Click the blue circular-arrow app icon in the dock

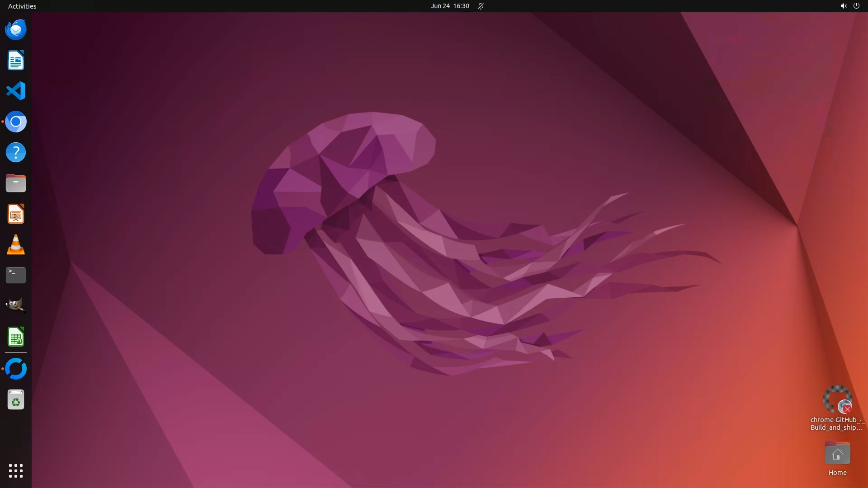(x=16, y=369)
